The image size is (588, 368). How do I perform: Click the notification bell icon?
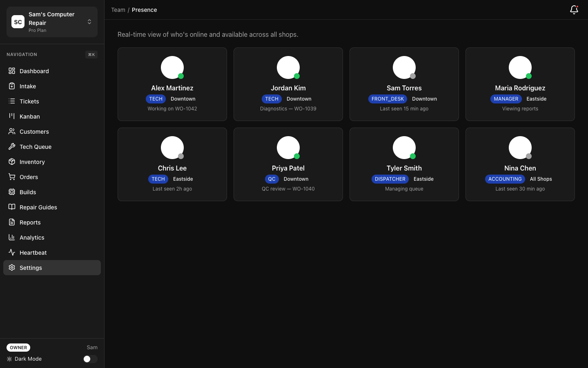[574, 10]
